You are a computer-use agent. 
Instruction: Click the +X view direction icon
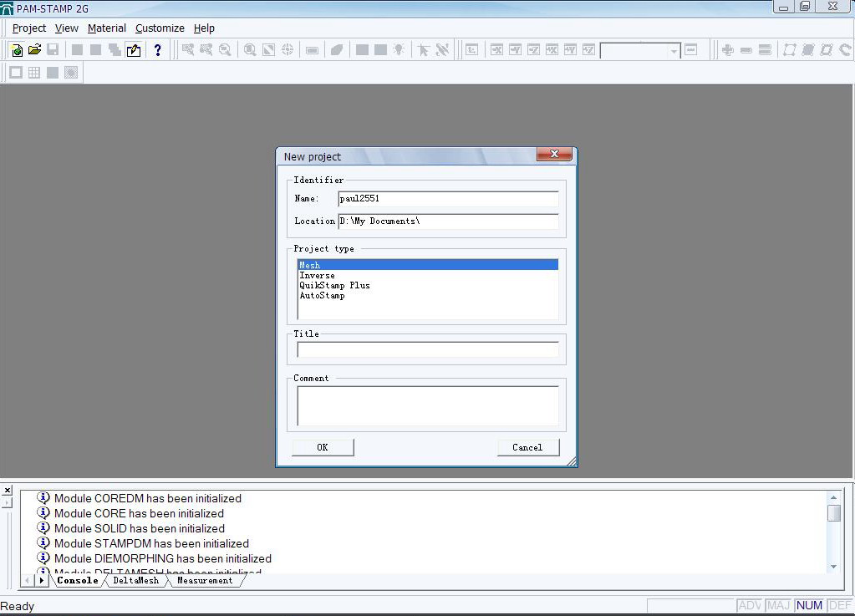coord(552,50)
